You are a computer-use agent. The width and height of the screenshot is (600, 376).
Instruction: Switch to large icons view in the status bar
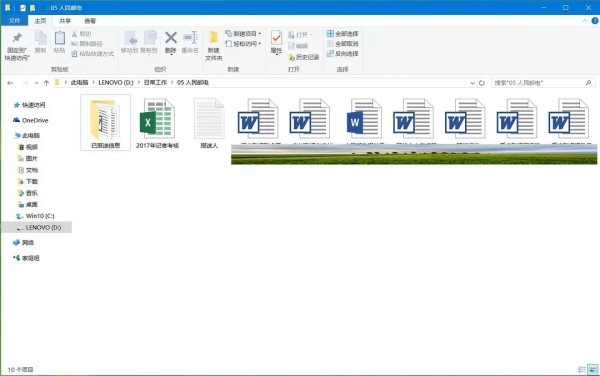click(x=593, y=369)
